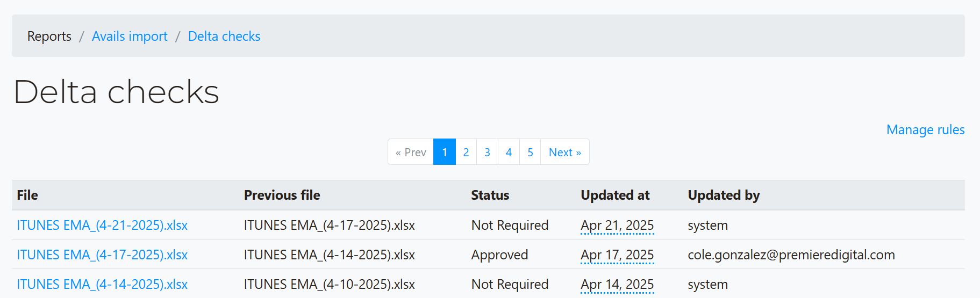980x298 pixels.
Task: Go to pagination page 4
Action: click(509, 152)
